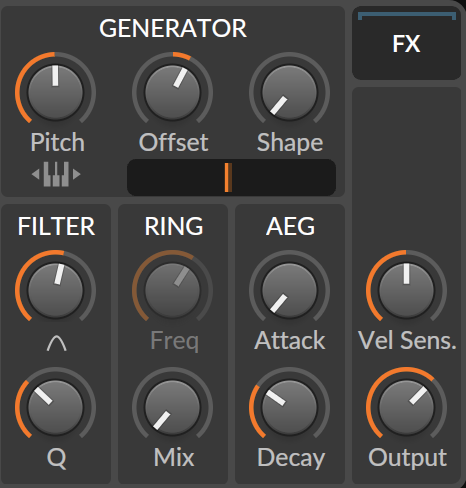Click the AEG Attack knob
The height and width of the screenshot is (488, 466).
pos(289,290)
